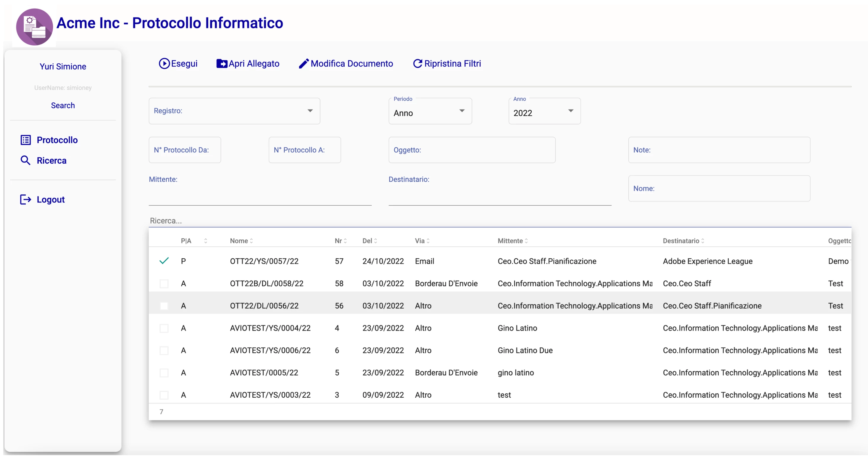The width and height of the screenshot is (868, 458).
Task: Select checkbox for AVIOTEST/YS/0004/22 row
Action: pos(164,328)
